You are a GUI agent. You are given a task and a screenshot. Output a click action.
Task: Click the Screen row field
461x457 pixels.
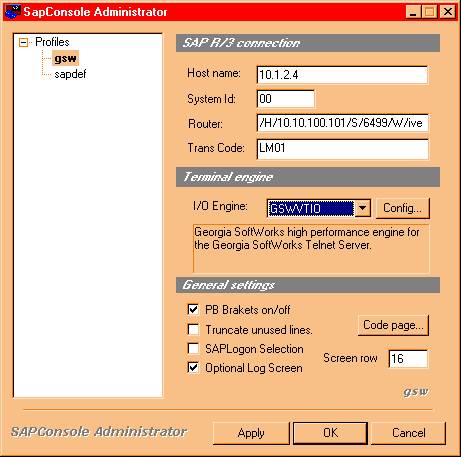pos(408,359)
